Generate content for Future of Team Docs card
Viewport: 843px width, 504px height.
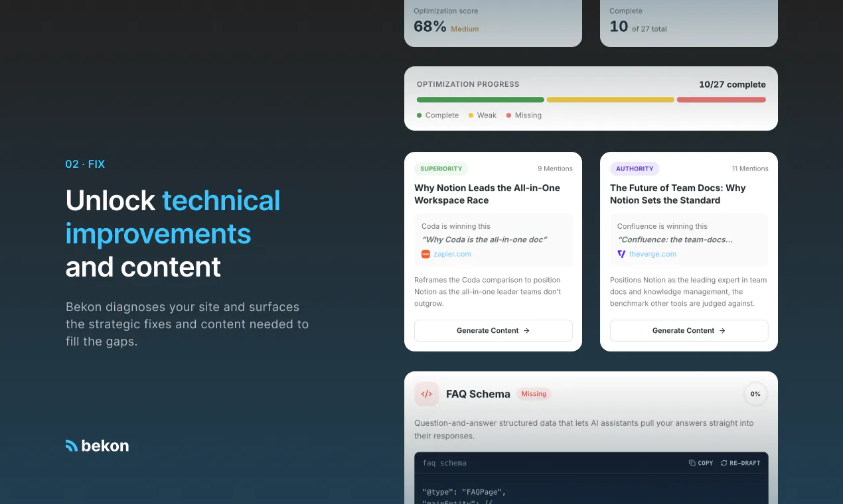689,330
